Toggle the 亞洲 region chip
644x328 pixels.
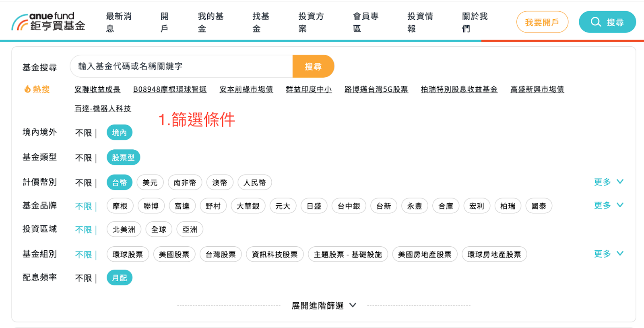pos(190,229)
